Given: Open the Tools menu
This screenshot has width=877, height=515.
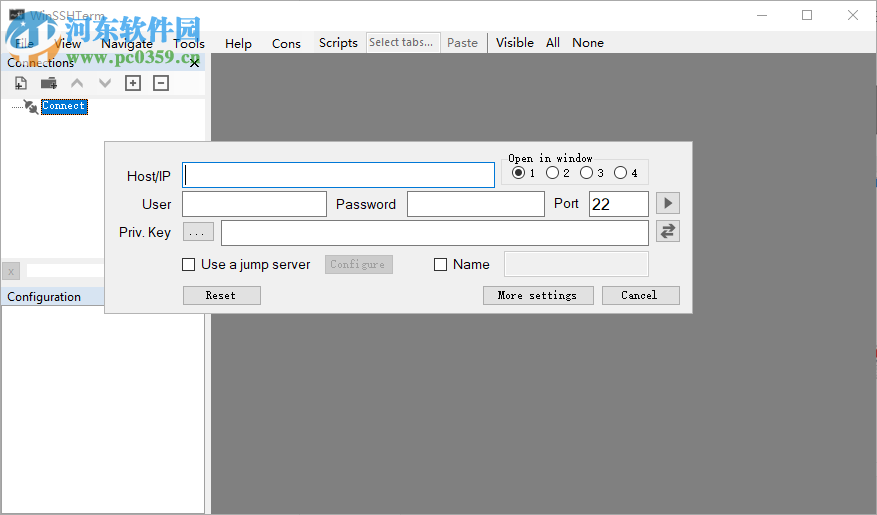Looking at the screenshot, I should pyautogui.click(x=188, y=43).
